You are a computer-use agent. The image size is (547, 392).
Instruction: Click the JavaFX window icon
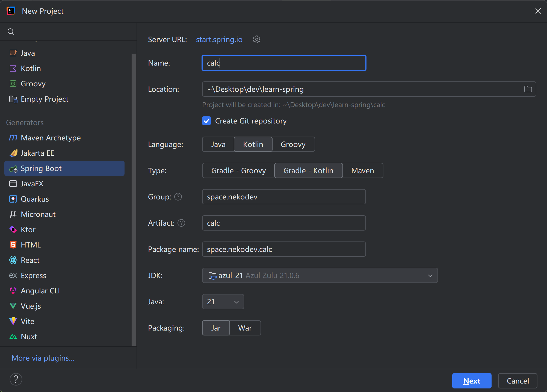coord(13,184)
